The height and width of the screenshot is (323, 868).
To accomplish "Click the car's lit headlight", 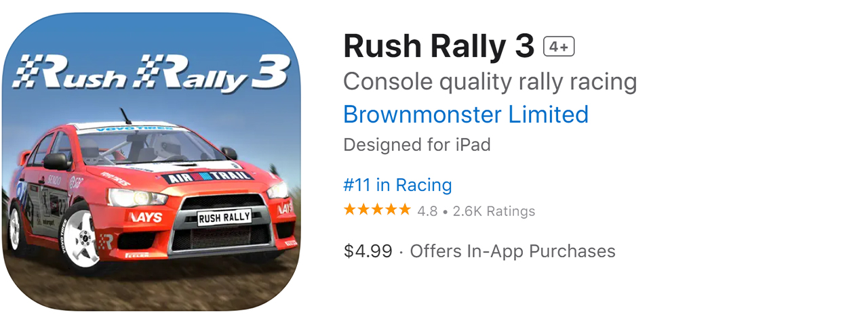I will click(x=136, y=198).
